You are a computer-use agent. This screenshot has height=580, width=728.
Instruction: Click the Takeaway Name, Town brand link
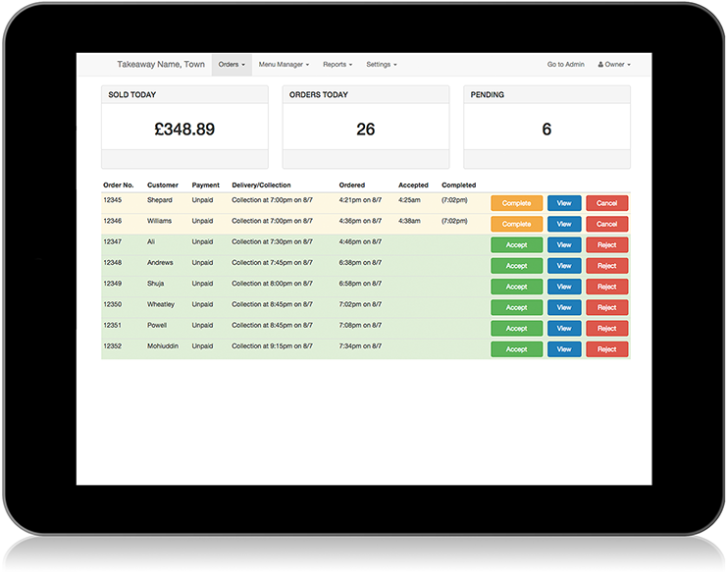(x=161, y=65)
